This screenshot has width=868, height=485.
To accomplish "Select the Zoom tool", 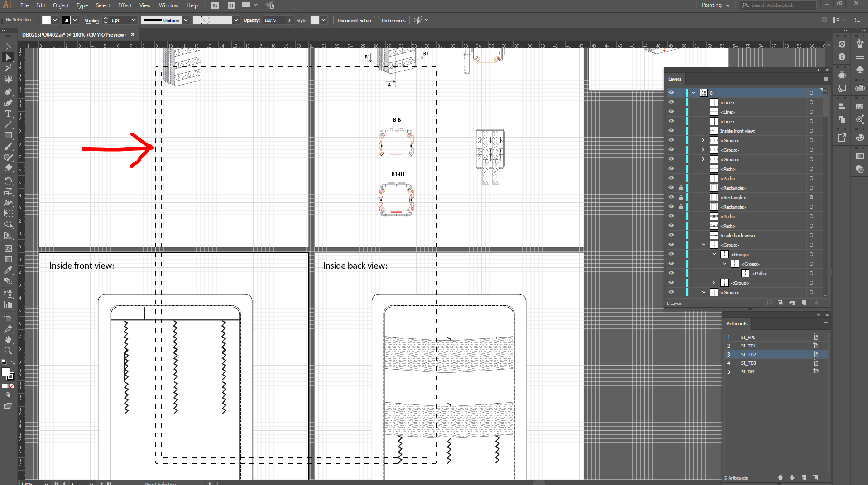I will click(8, 351).
